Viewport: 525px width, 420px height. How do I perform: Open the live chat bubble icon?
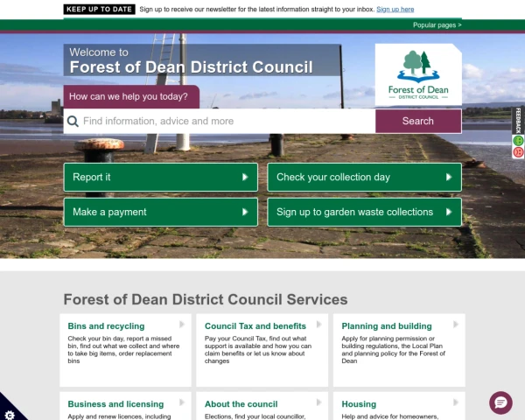[x=500, y=402]
